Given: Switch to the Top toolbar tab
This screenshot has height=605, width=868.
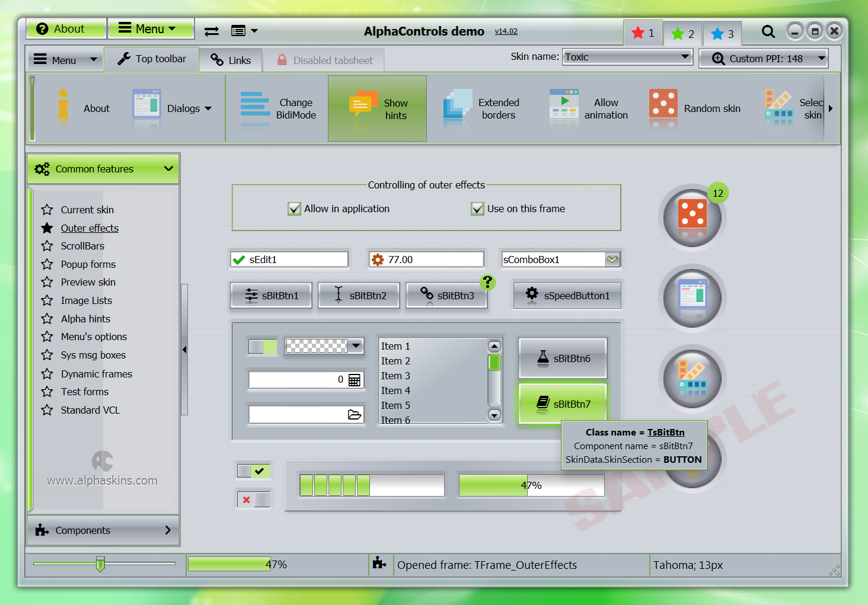Looking at the screenshot, I should pyautogui.click(x=152, y=59).
